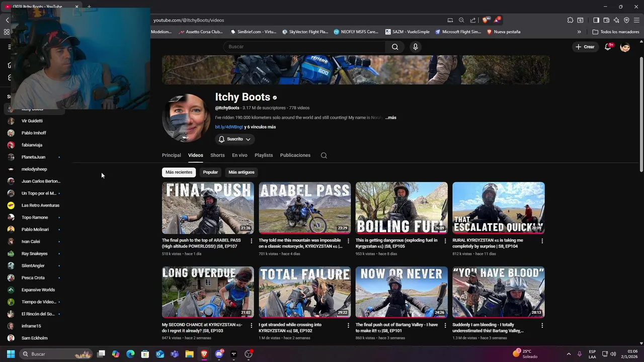This screenshot has height=362, width=644.
Task: Open TOTAL FAILURE video thumbnail
Action: [305, 293]
